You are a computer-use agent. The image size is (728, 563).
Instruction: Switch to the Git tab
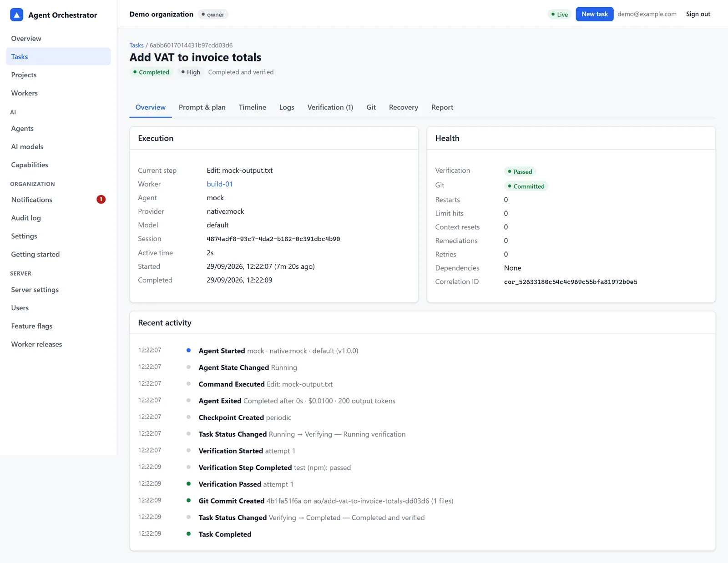[371, 107]
